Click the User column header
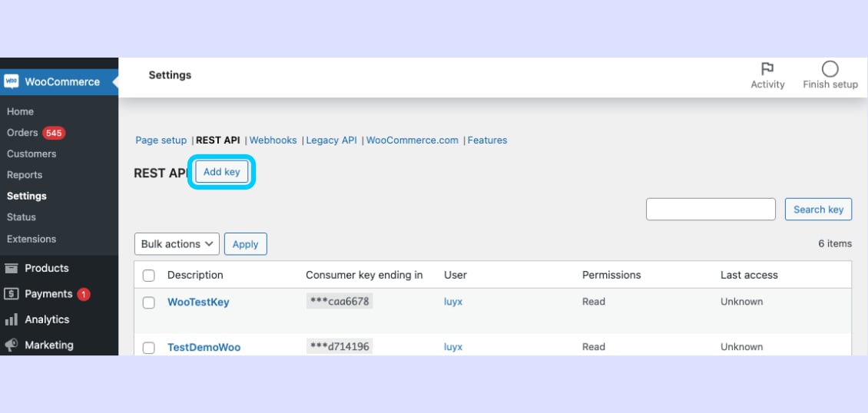 pos(456,275)
